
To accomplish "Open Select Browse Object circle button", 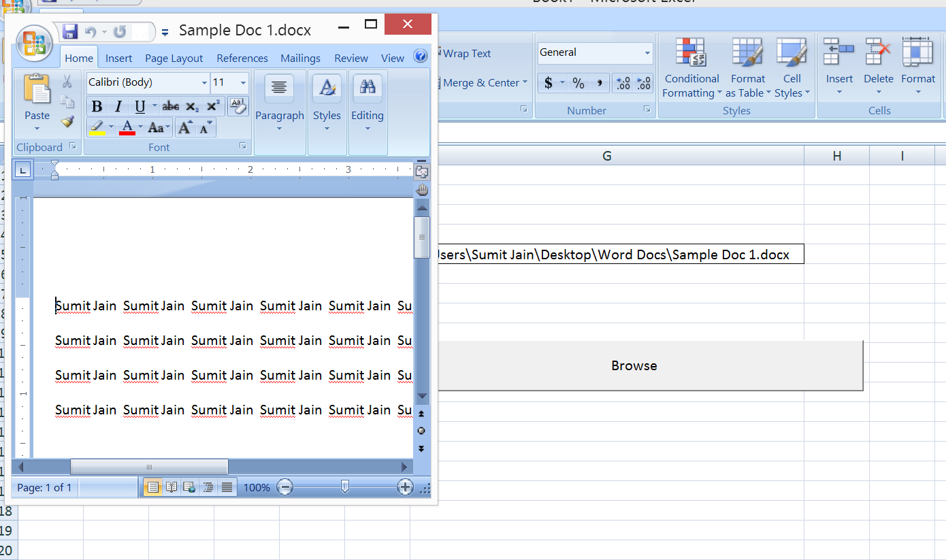I will [421, 431].
